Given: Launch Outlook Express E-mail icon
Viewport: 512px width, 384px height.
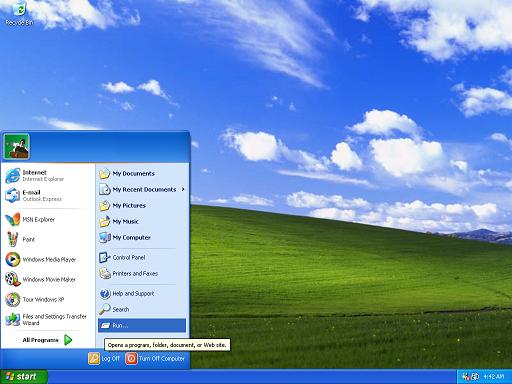Looking at the screenshot, I should (13, 195).
